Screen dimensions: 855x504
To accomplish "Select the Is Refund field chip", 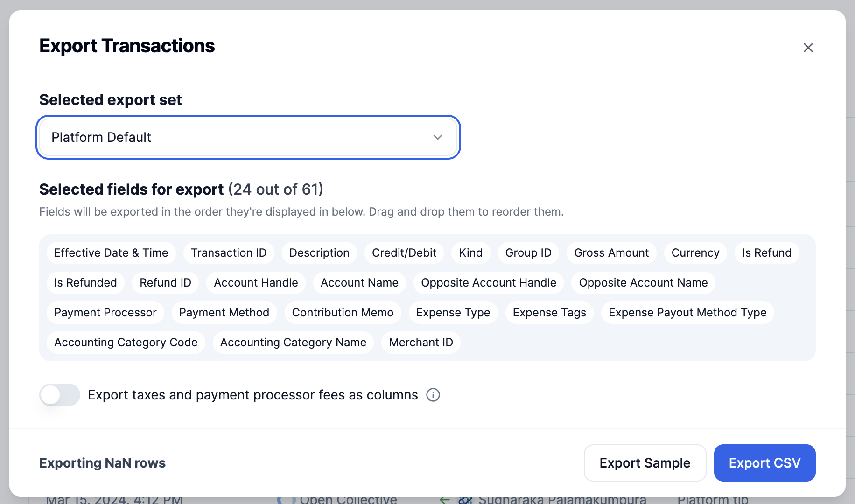I will pos(767,253).
